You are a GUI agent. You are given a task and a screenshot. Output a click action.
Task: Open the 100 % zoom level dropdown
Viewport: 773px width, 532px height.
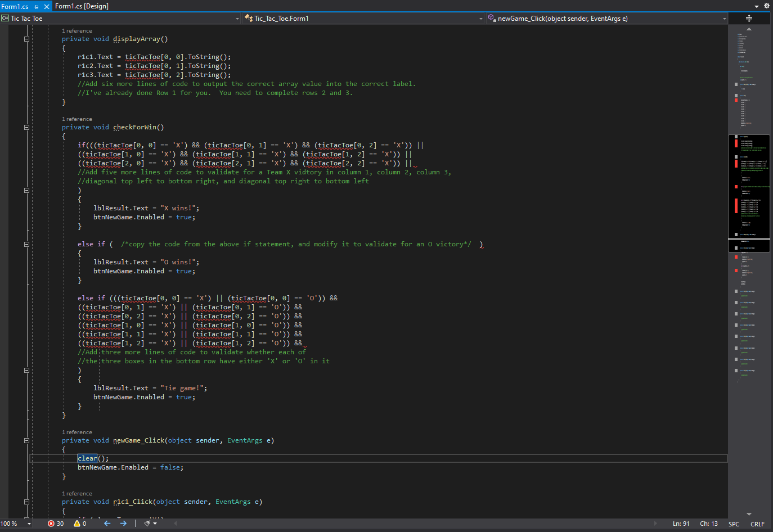tap(29, 524)
